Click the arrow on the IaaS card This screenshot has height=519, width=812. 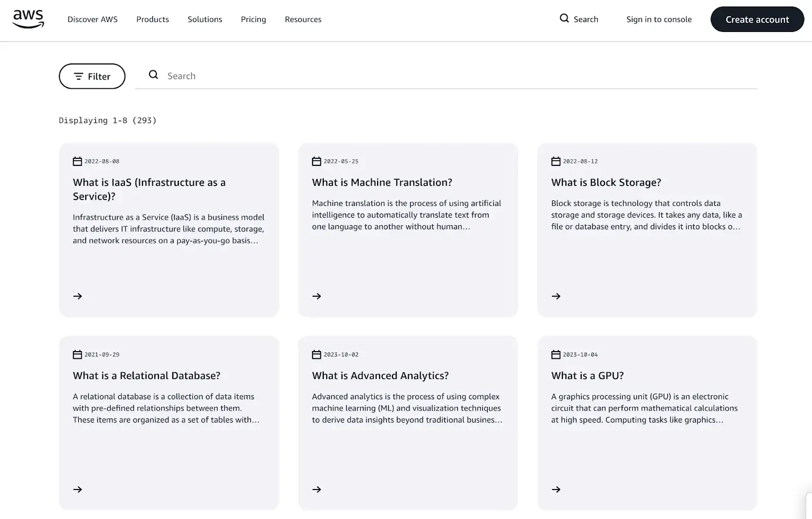pyautogui.click(x=78, y=296)
